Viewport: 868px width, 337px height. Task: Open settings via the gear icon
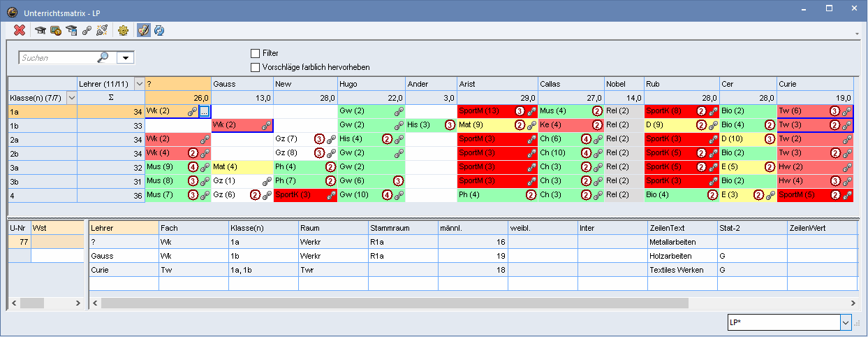click(x=124, y=30)
